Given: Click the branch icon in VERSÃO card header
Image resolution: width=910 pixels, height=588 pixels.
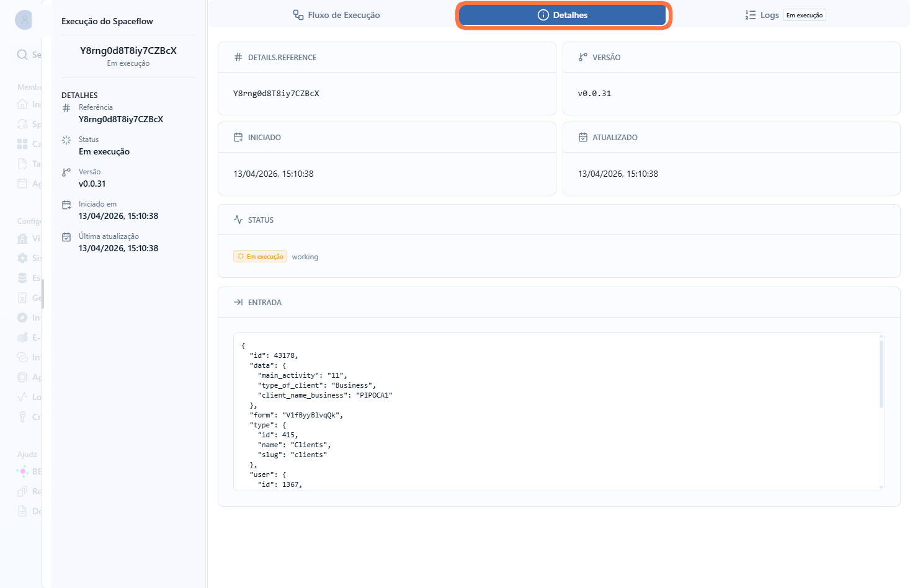Looking at the screenshot, I should coord(582,57).
